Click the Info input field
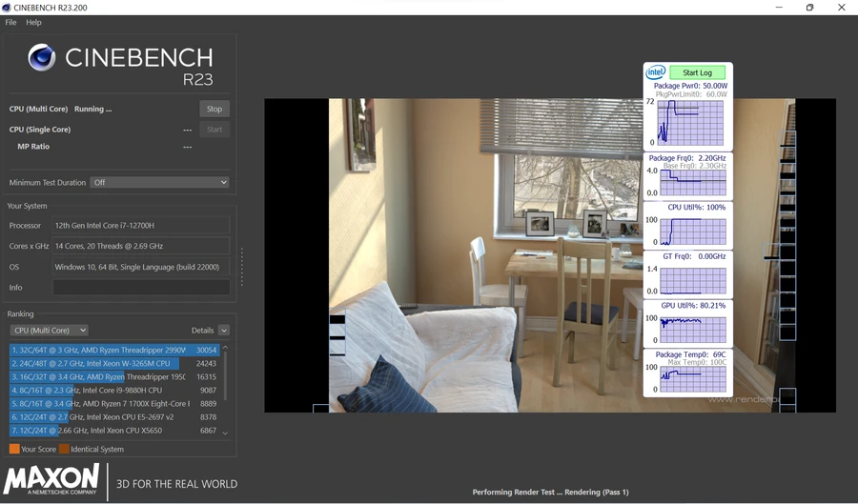Image resolution: width=858 pixels, height=504 pixels. (141, 288)
